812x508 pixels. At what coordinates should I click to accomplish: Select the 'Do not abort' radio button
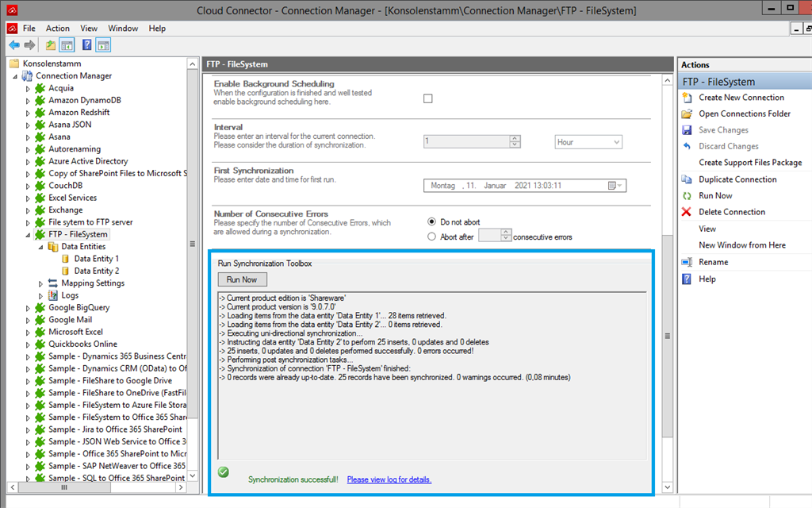tap(431, 222)
